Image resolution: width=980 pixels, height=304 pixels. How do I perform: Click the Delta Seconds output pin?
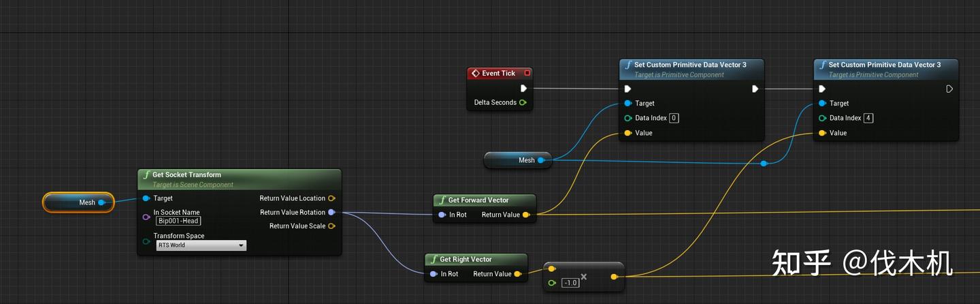pyautogui.click(x=523, y=102)
